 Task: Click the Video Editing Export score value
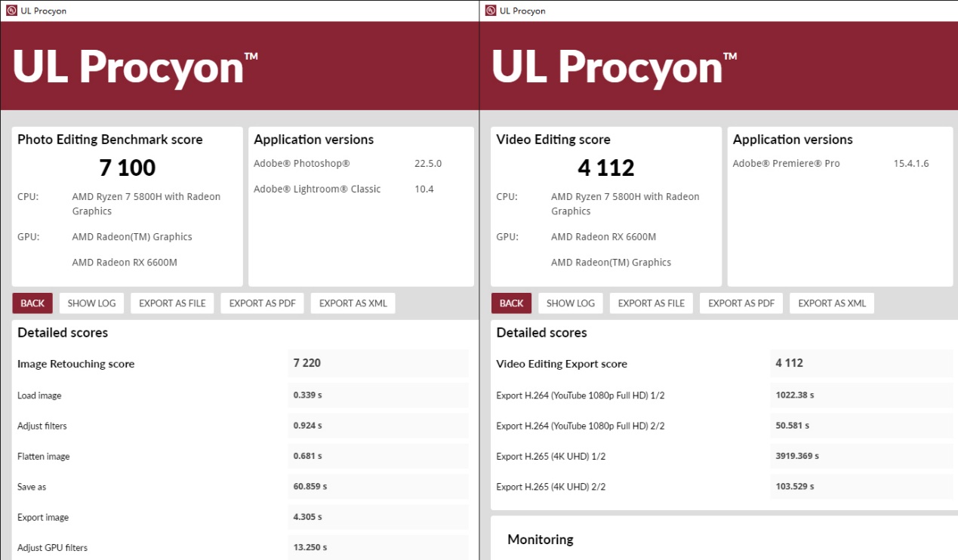click(x=790, y=363)
